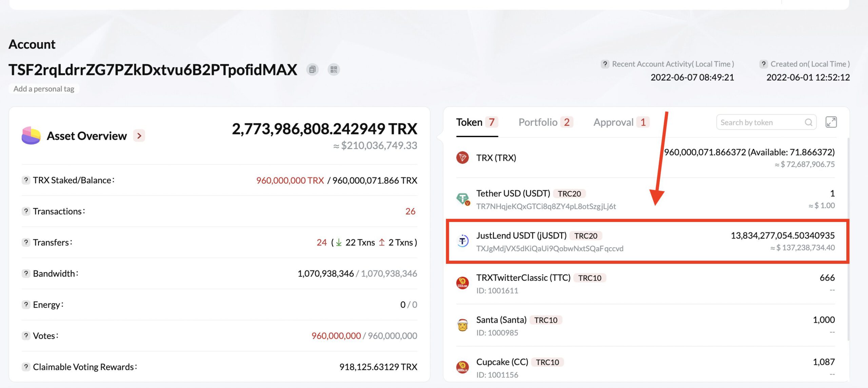Open Cupcake (CC) token name
Viewport: 868px width, 388px height.
(502, 362)
